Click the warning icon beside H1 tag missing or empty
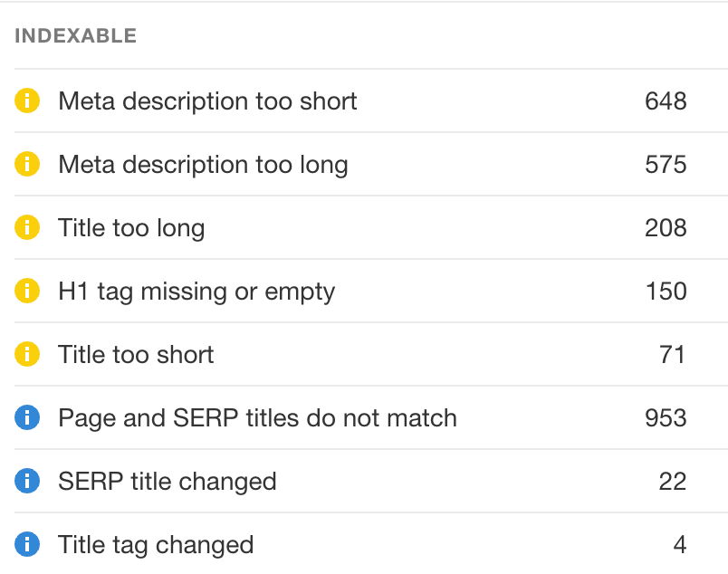The width and height of the screenshot is (728, 574). tap(27, 292)
